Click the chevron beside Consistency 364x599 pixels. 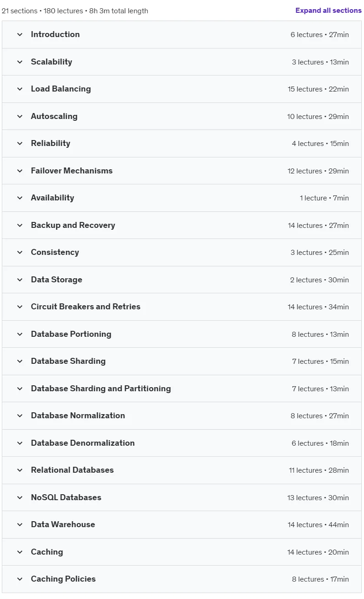20,252
